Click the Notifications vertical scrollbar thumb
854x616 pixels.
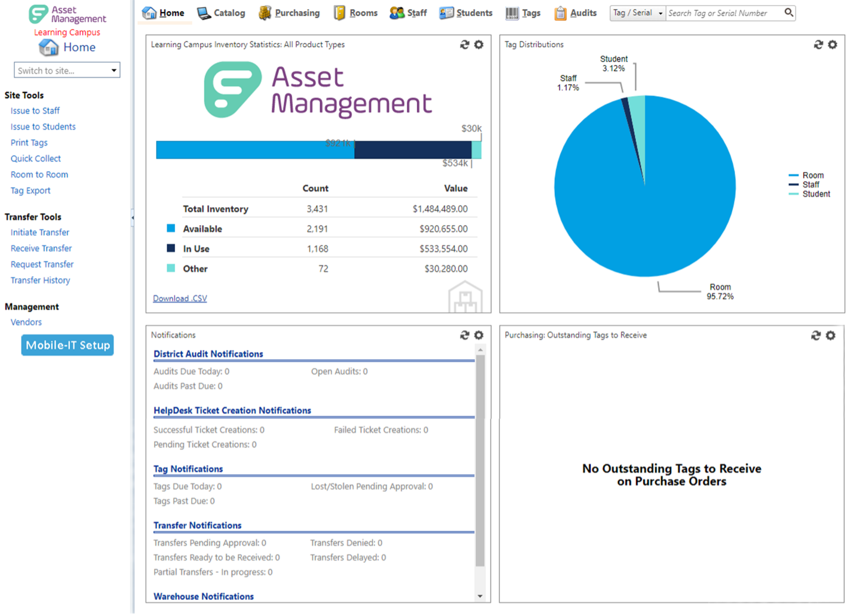[480, 461]
